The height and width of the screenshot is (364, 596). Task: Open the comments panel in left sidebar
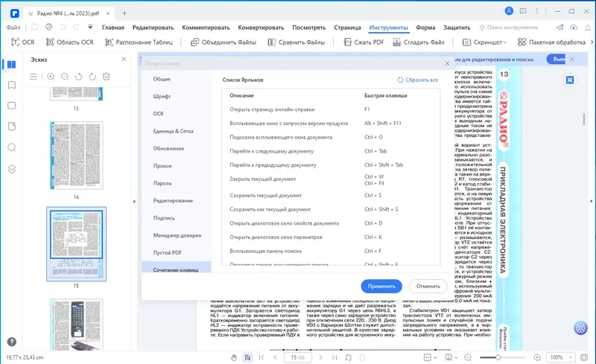pos(12,106)
